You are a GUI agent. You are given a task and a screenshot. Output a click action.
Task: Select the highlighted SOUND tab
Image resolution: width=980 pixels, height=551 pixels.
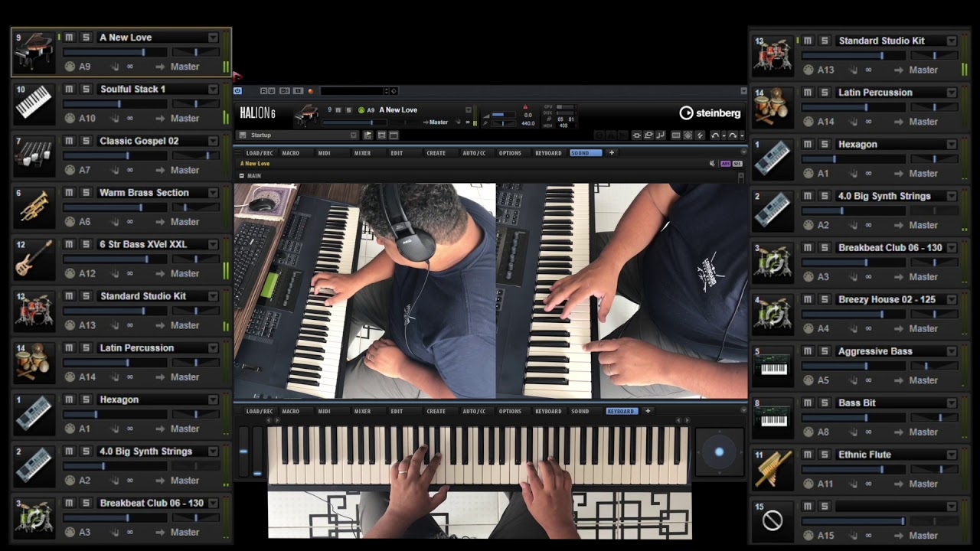point(586,153)
